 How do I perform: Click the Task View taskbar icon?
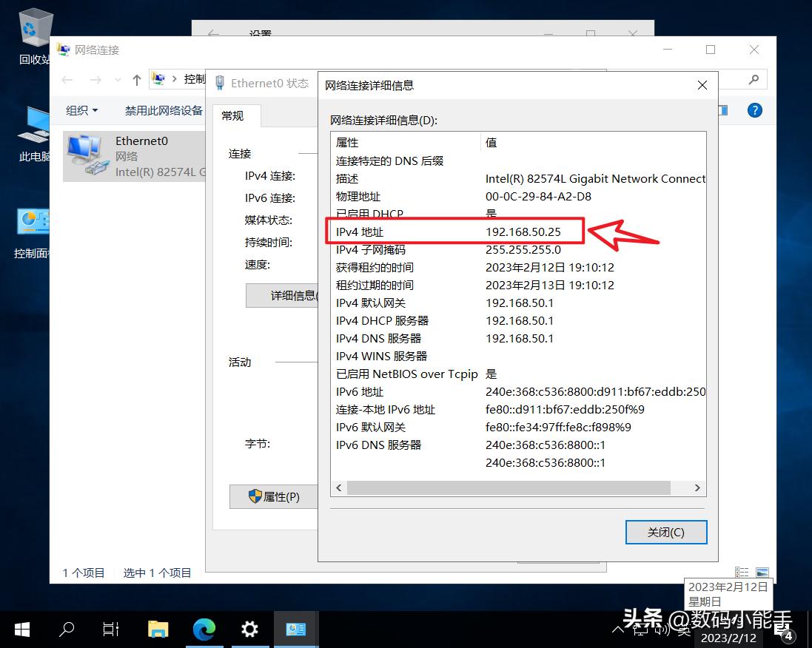point(111,629)
